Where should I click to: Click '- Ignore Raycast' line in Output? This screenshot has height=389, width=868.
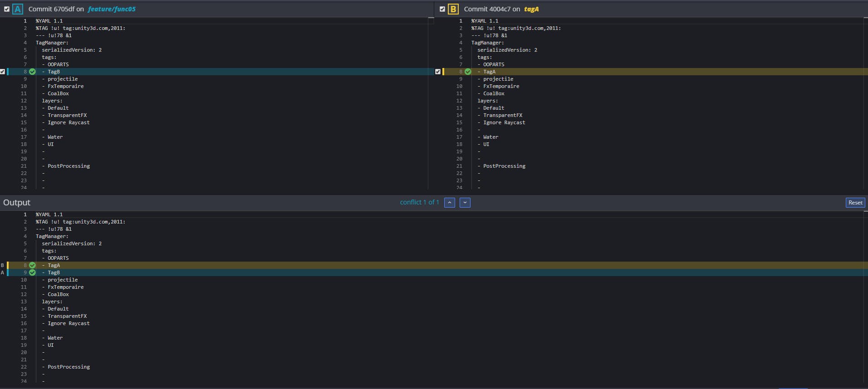(x=66, y=323)
